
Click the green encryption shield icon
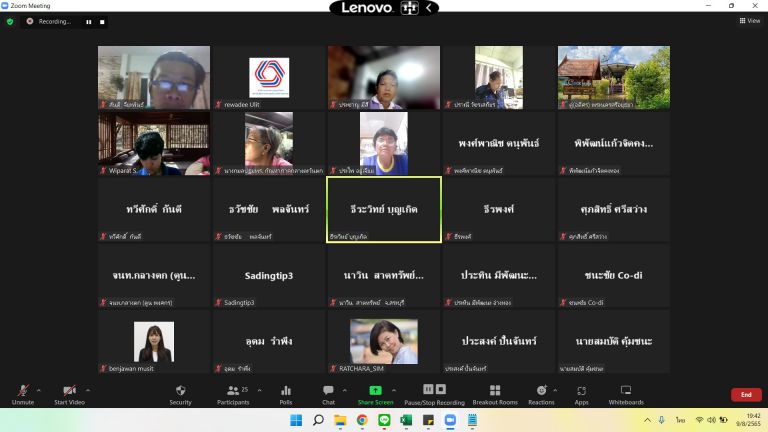pos(10,22)
